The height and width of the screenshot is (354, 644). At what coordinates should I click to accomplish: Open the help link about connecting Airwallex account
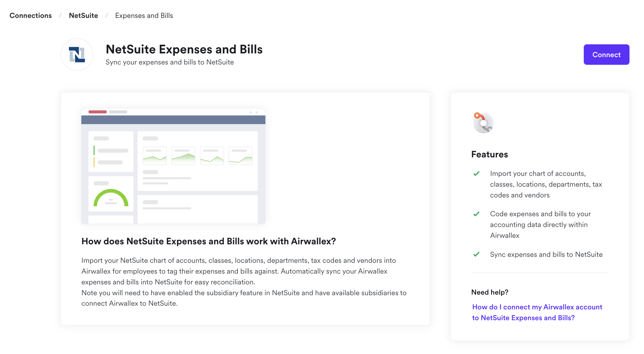tap(537, 312)
